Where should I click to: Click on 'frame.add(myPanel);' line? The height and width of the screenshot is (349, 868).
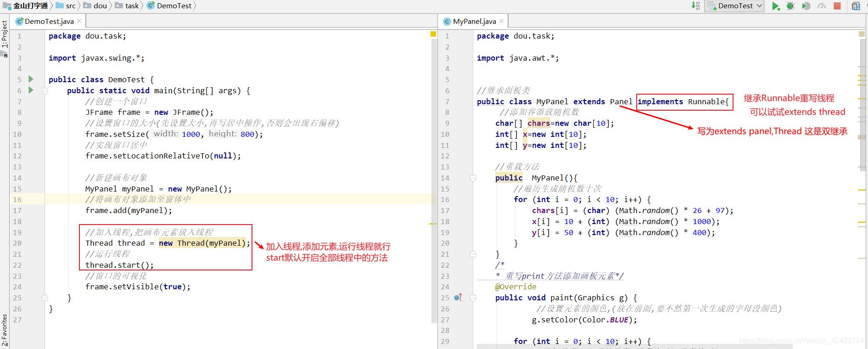(x=129, y=210)
